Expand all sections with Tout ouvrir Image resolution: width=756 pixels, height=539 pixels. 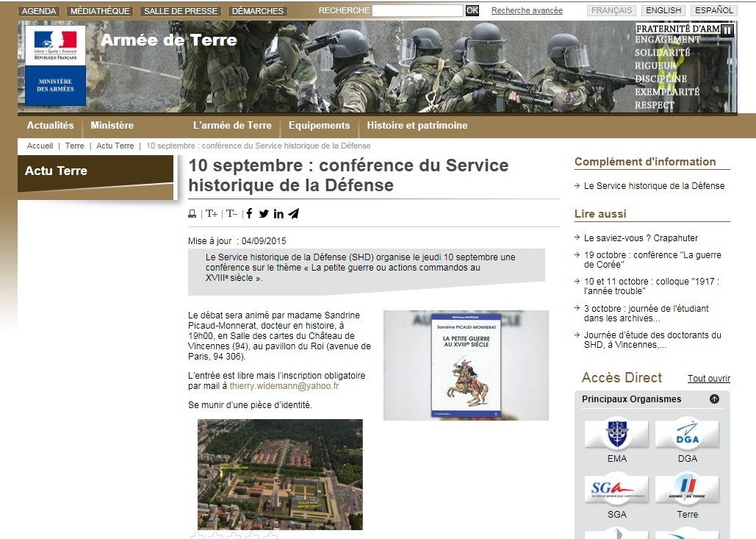708,379
